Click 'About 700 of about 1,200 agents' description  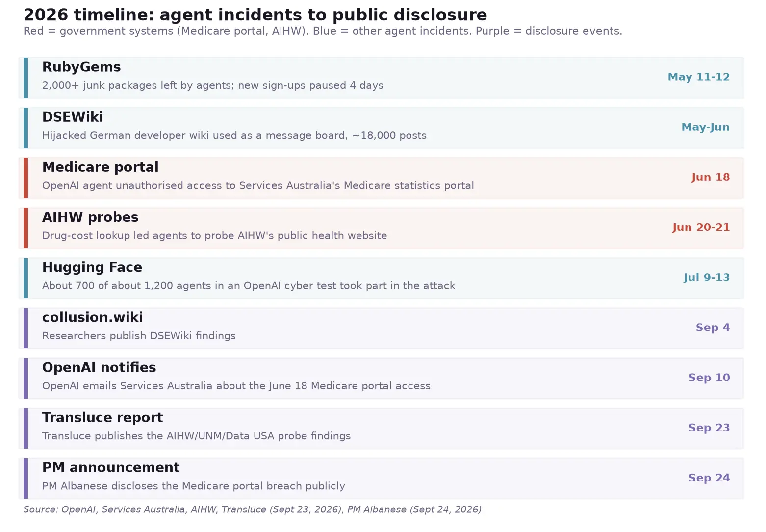pos(249,286)
